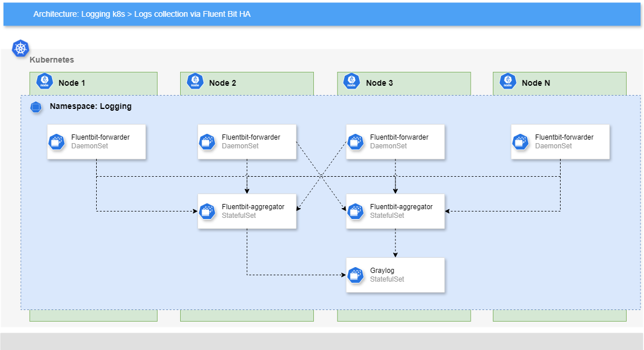644x350 pixels.
Task: Click the 'Fluentbit-forwarder' text under Node N
Action: coord(564,137)
